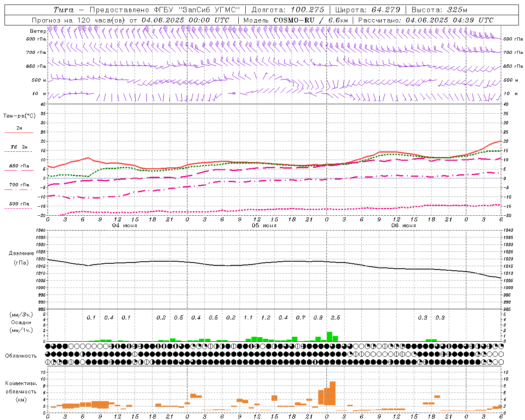Click the "Тем-ра(°C)" temperature panel label
Image resolution: width=525 pixels, height=420 pixels.
pos(19,116)
